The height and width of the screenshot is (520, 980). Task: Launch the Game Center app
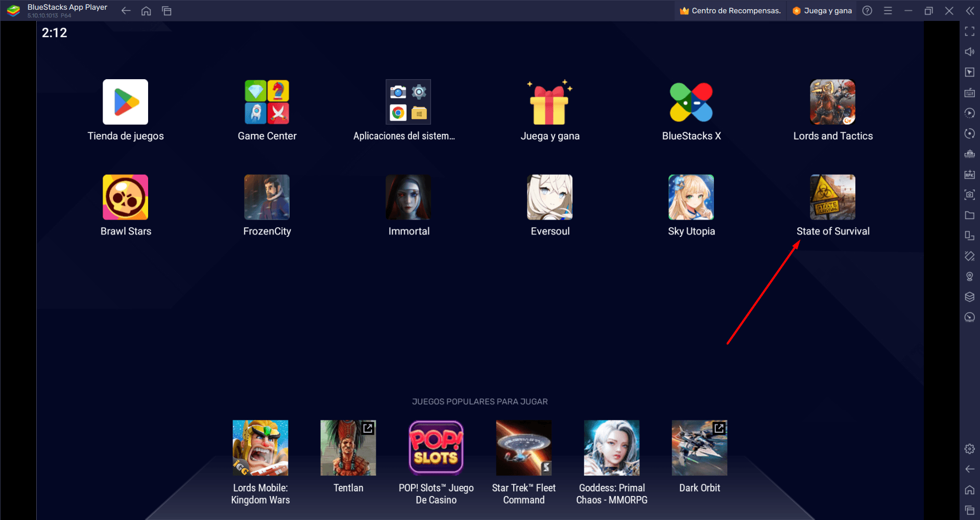[x=267, y=102]
